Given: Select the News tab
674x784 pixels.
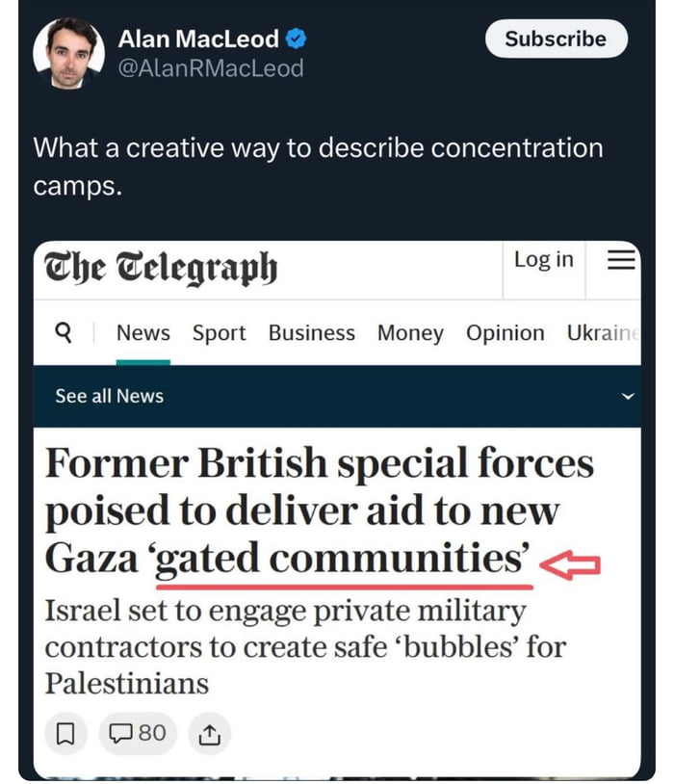Looking at the screenshot, I should point(143,332).
